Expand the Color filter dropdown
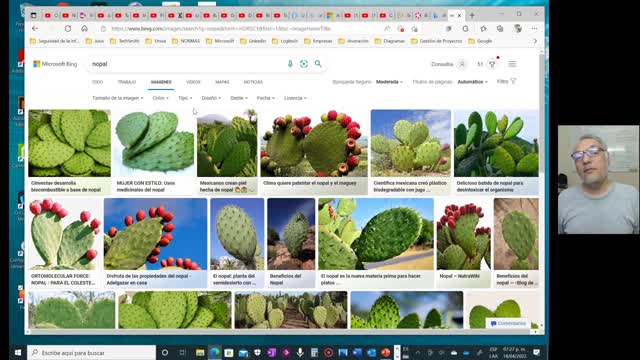This screenshot has width=640, height=360. [160, 98]
